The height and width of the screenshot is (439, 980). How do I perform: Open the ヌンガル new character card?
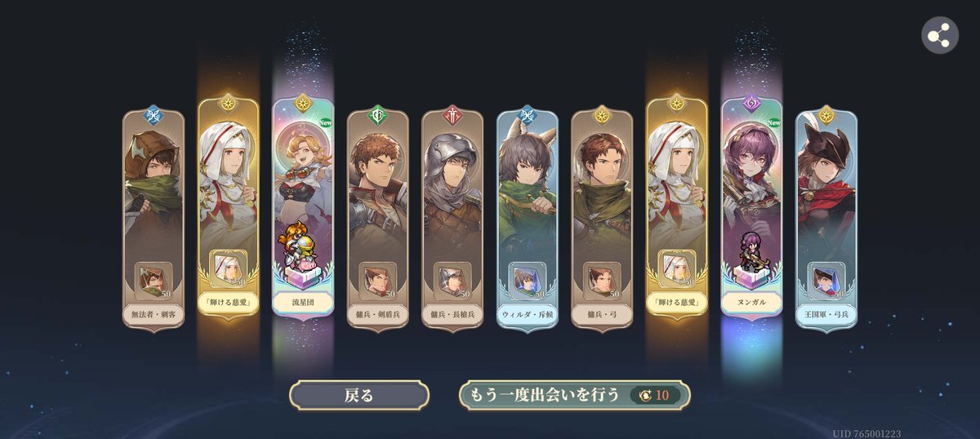(752, 219)
